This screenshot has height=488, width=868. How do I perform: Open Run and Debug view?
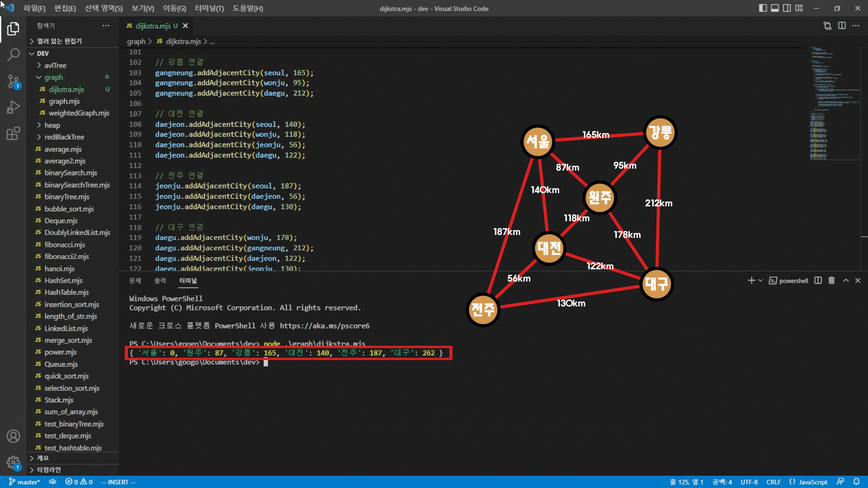[13, 107]
